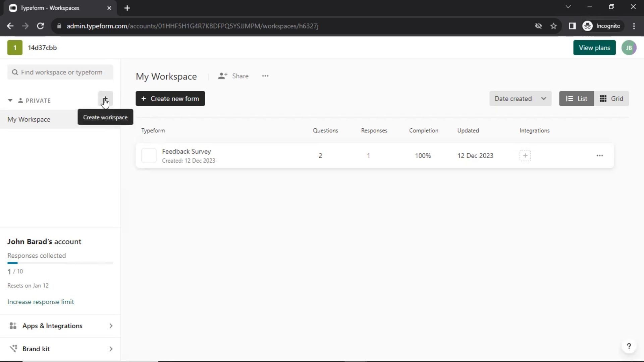Expand Apps & Integrations panel

tap(60, 326)
